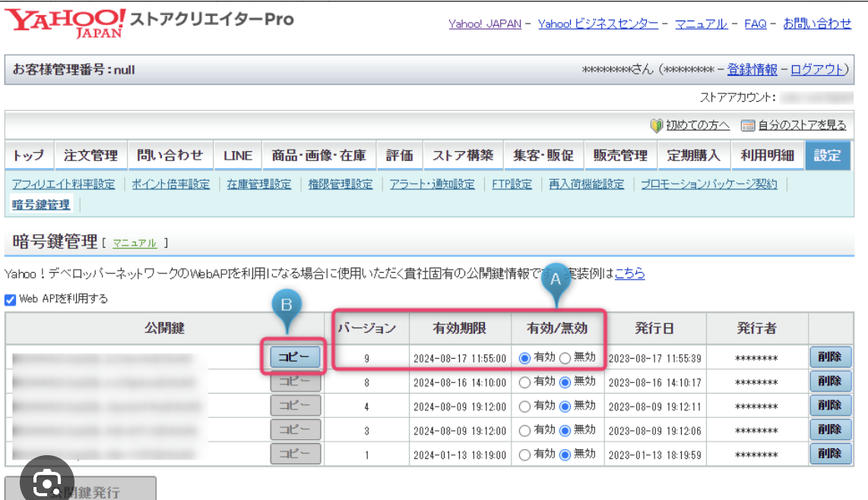
Task: Click the green shield icon beside 初めての方へ
Action: 657,125
